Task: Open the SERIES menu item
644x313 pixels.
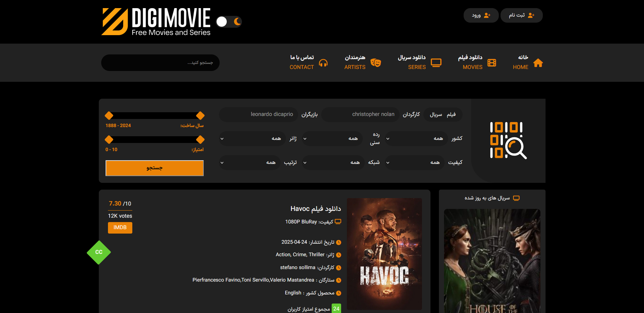Action: [412, 62]
